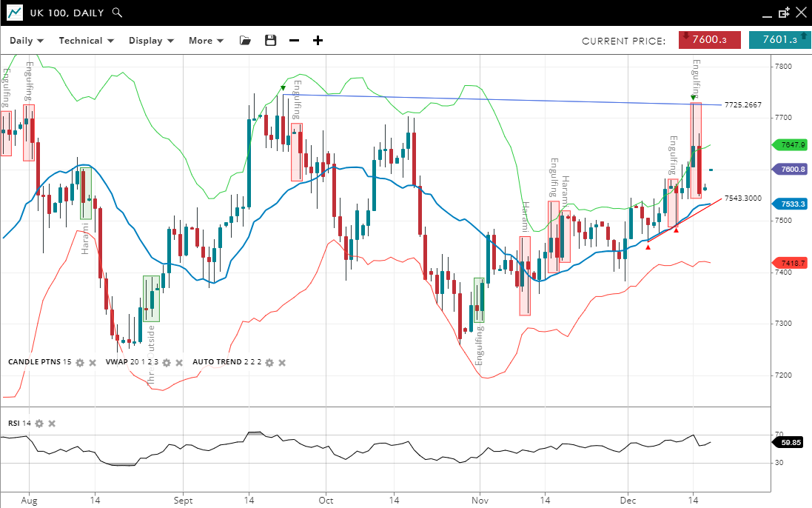Open VWAP indicator settings gear
Viewport: 812px width, 508px height.
[167, 363]
